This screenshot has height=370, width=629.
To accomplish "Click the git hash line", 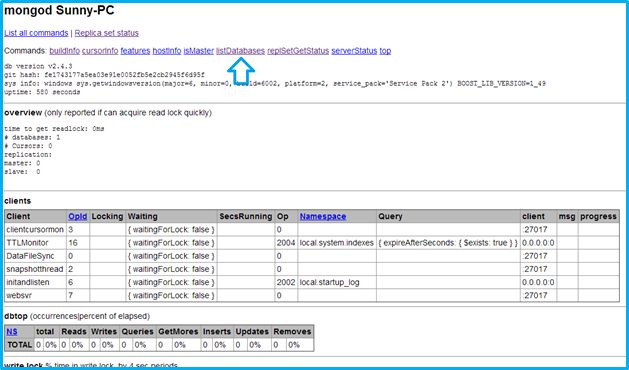I will pos(104,75).
